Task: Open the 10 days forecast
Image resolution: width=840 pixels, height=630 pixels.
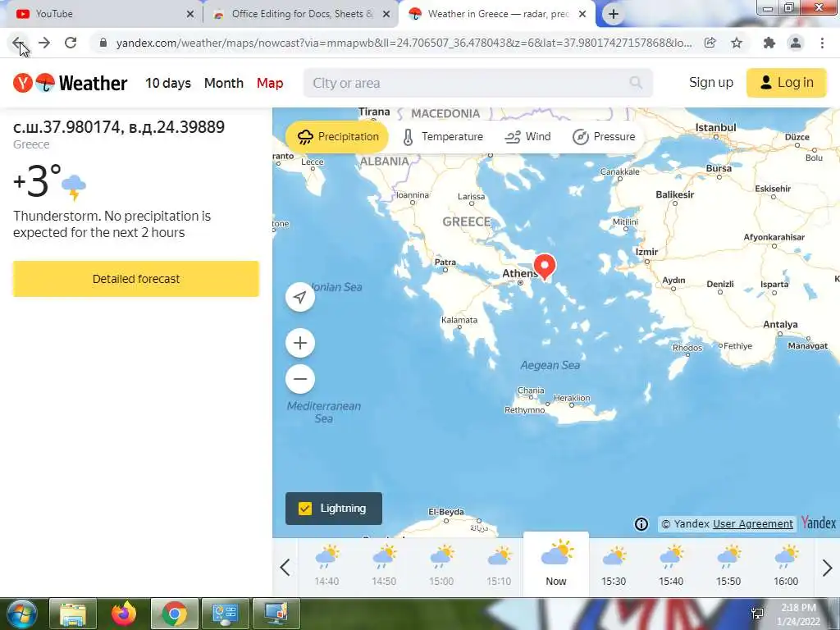Action: click(x=168, y=83)
